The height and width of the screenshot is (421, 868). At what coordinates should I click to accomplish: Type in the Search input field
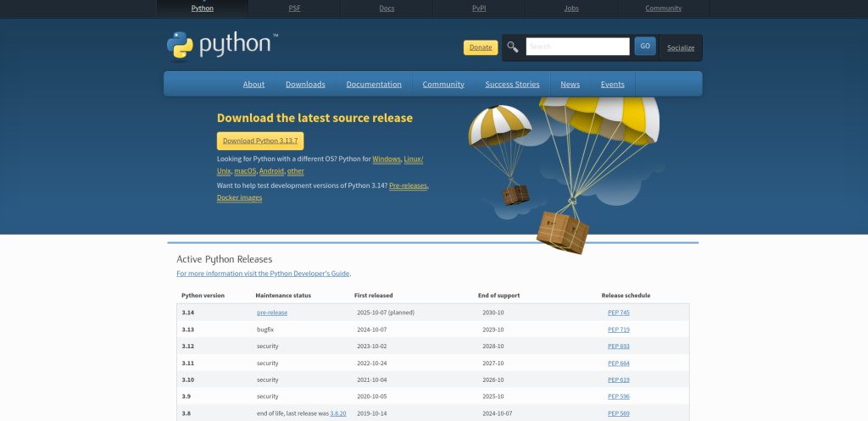tap(577, 47)
